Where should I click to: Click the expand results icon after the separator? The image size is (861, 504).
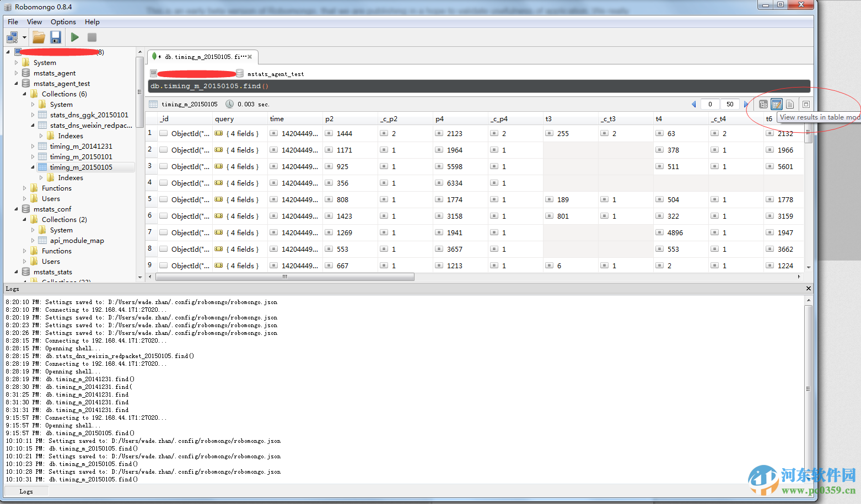click(805, 104)
